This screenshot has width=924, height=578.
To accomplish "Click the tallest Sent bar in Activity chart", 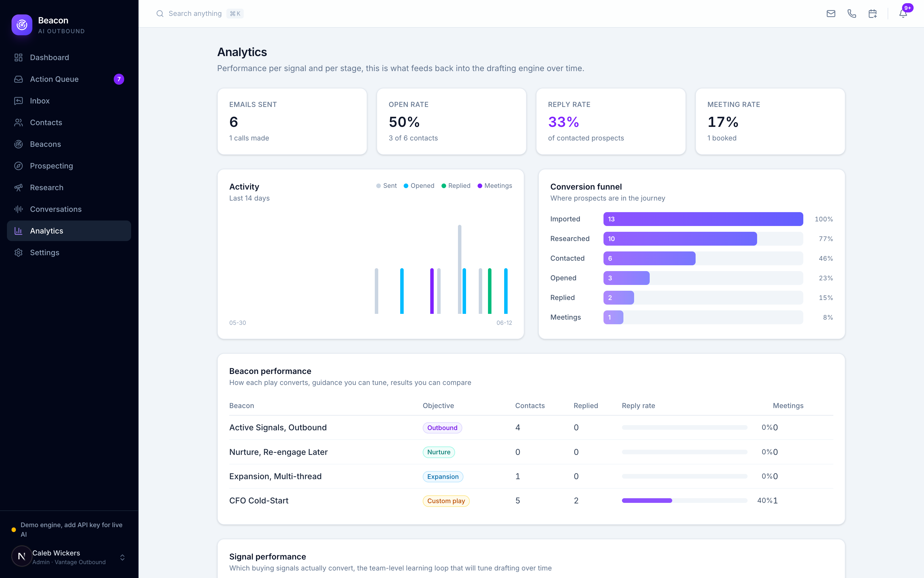I will (460, 269).
